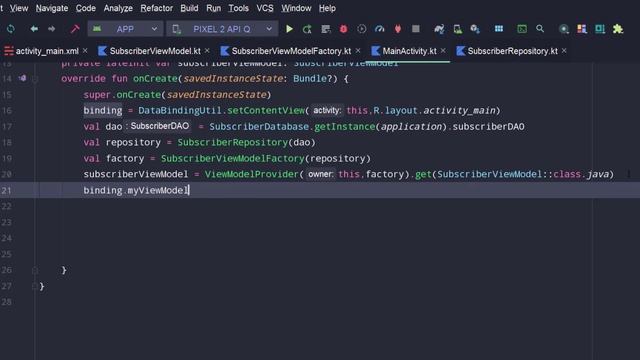Close the MainActivity.kt tab
This screenshot has height=360, width=640.
click(x=443, y=51)
